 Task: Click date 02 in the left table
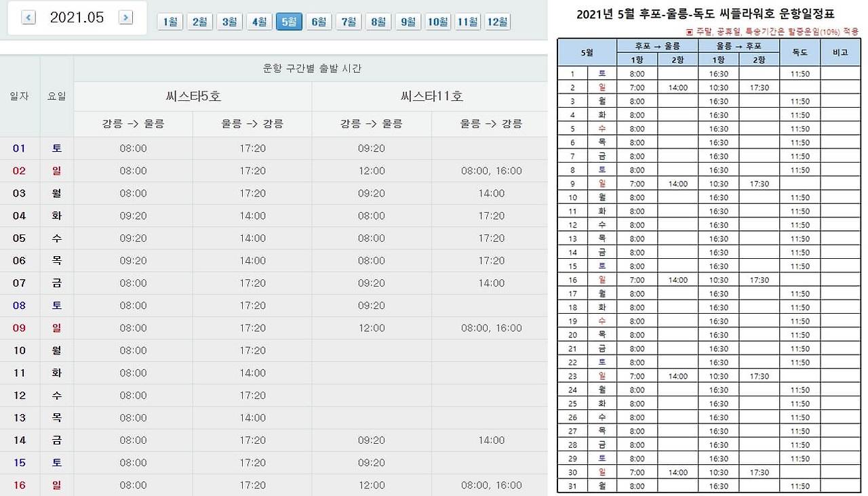(x=19, y=171)
